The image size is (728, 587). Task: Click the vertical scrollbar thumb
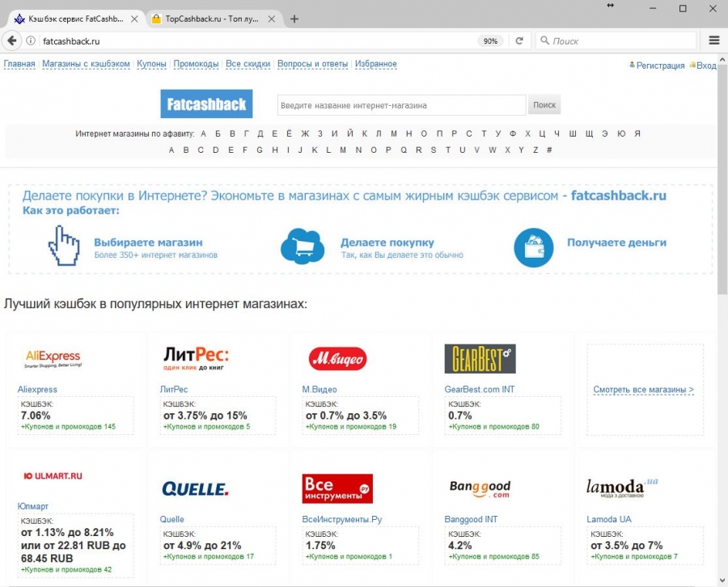pos(722,179)
